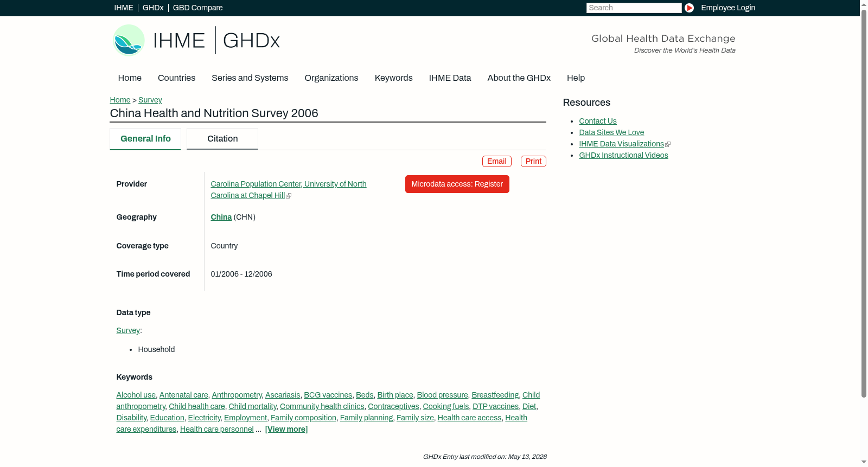Screen dimensions: 868x467
Task: Open the Alcohol use keyword
Action: click(x=136, y=395)
